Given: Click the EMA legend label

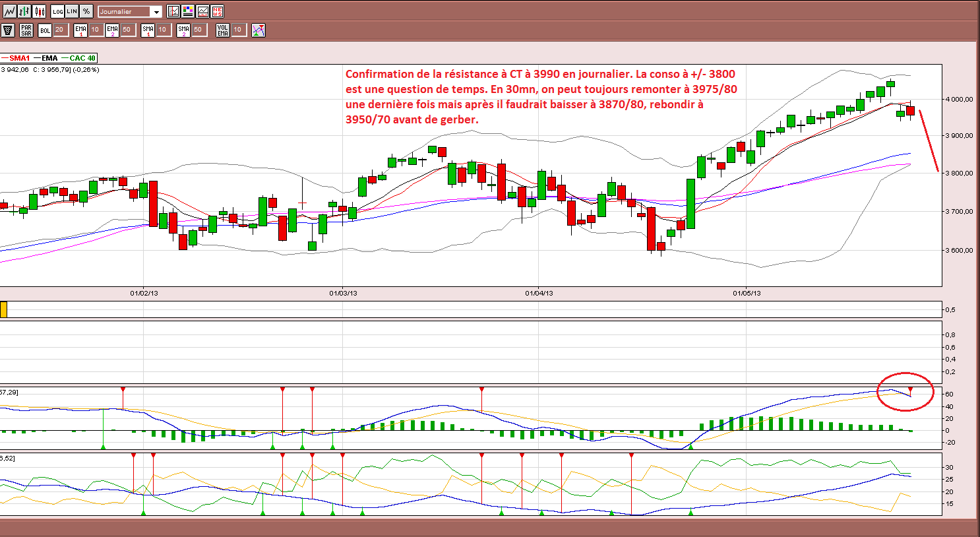Looking at the screenshot, I should 49,58.
